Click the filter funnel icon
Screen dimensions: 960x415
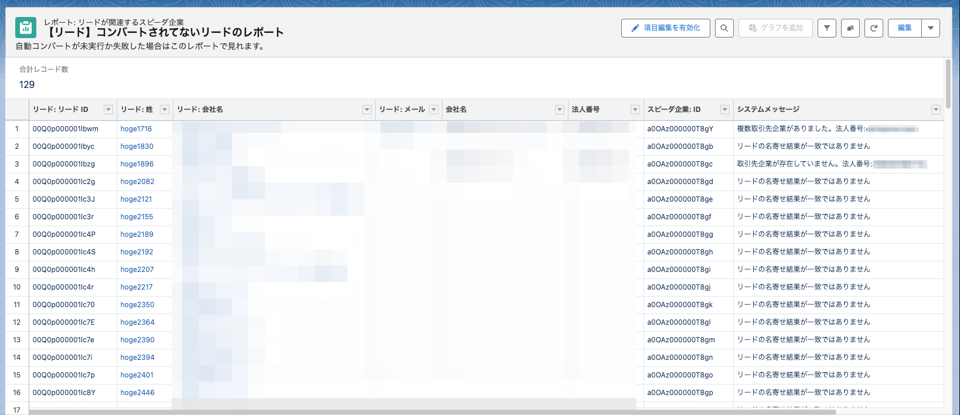827,29
